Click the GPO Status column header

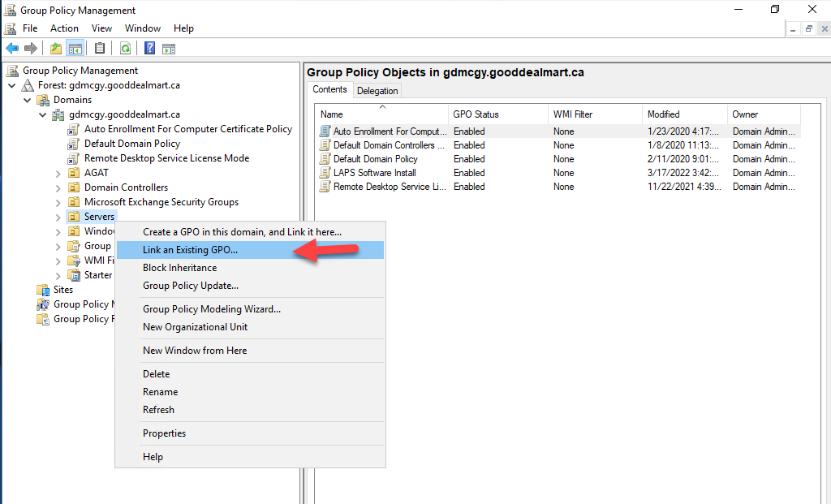coord(476,114)
